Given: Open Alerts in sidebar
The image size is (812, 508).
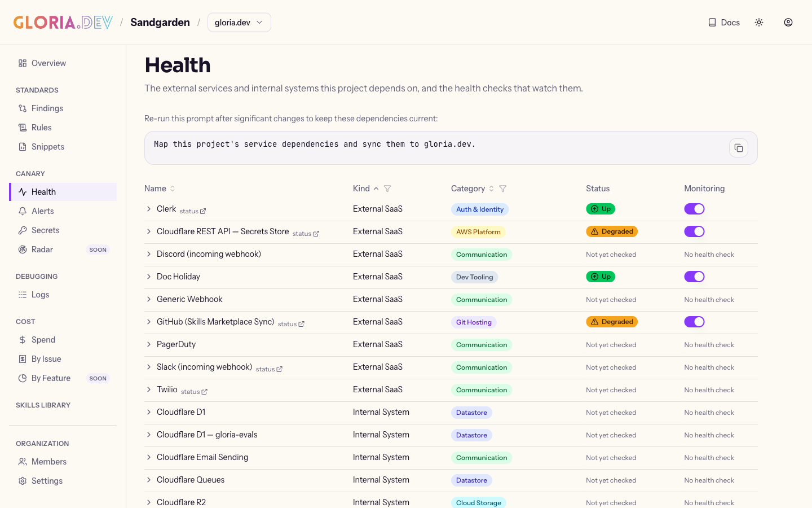Looking at the screenshot, I should click(63, 211).
